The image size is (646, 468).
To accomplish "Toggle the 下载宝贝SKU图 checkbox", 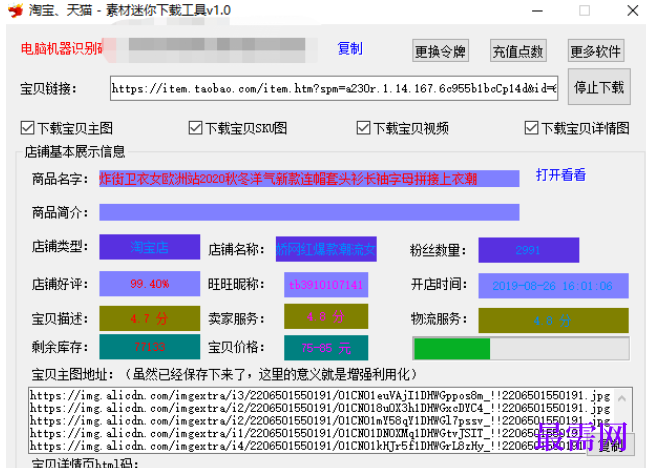I will 195,128.
